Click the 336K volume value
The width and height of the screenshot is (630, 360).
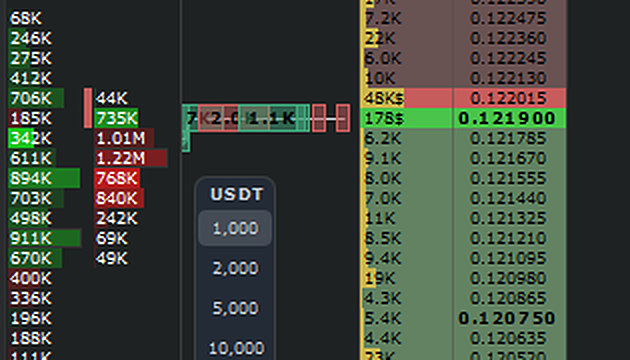pos(31,298)
